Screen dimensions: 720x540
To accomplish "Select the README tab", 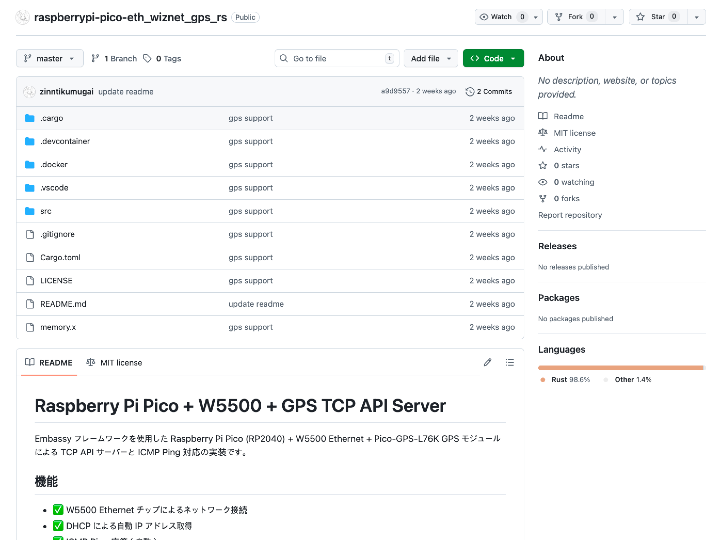I will coord(49,362).
